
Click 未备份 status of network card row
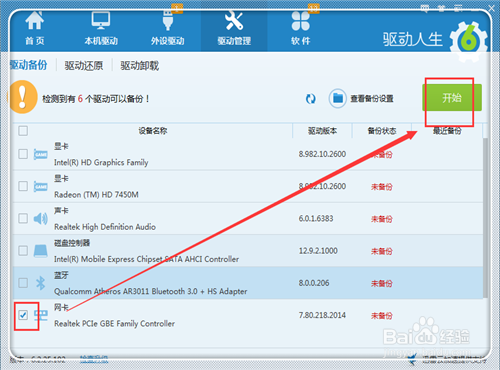click(382, 316)
